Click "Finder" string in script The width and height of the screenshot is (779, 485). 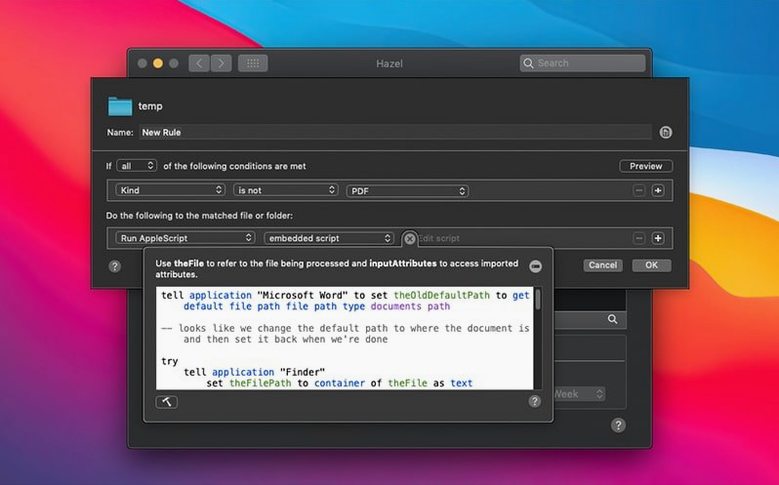pyautogui.click(x=302, y=372)
